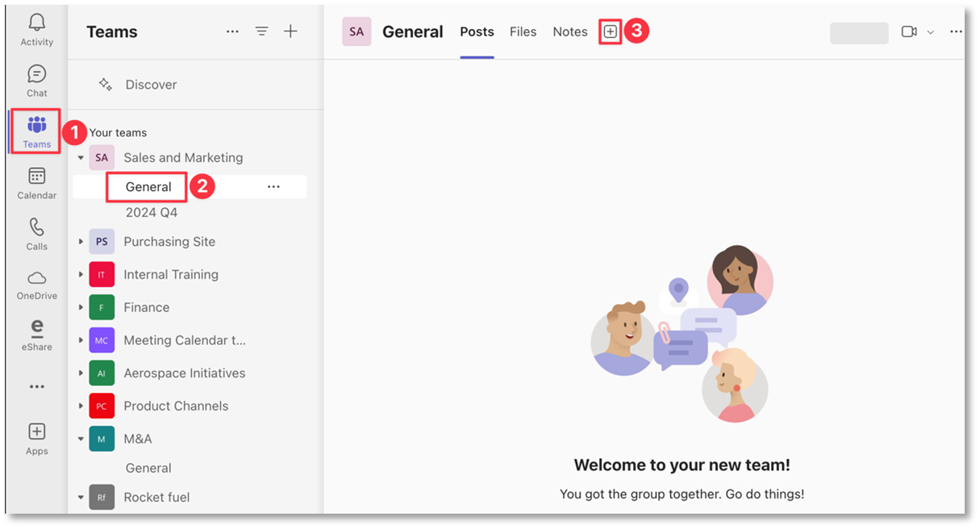Image resolution: width=980 pixels, height=529 pixels.
Task: Click the Discover link
Action: tap(151, 84)
